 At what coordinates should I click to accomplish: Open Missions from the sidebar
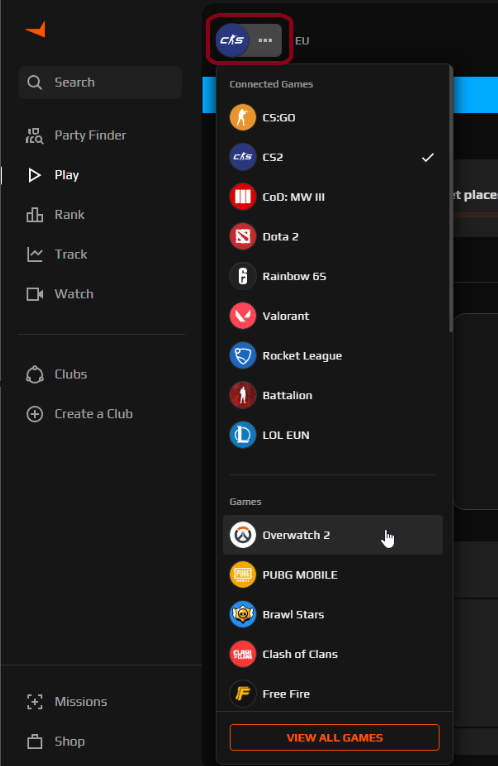pos(81,702)
